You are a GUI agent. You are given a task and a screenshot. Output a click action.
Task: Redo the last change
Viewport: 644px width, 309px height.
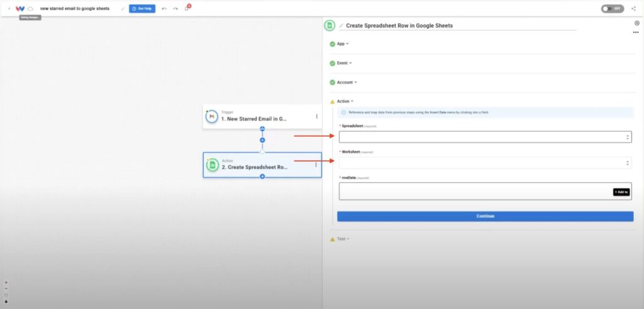point(175,9)
